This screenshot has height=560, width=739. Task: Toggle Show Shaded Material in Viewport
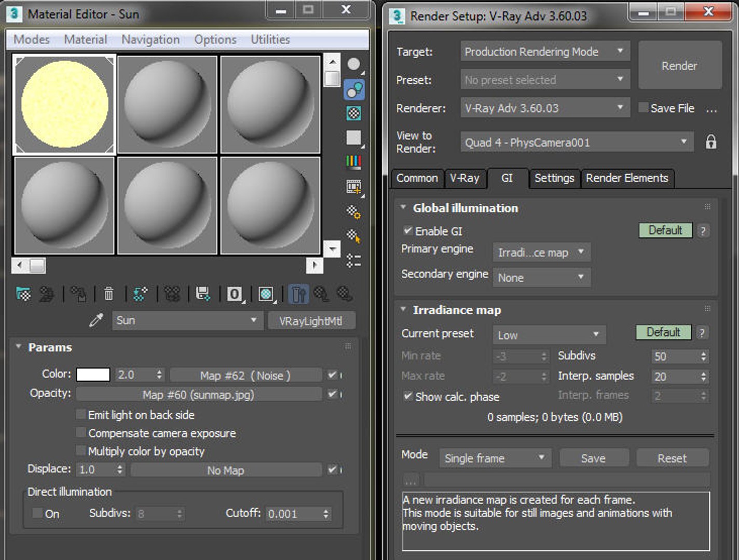point(266,295)
